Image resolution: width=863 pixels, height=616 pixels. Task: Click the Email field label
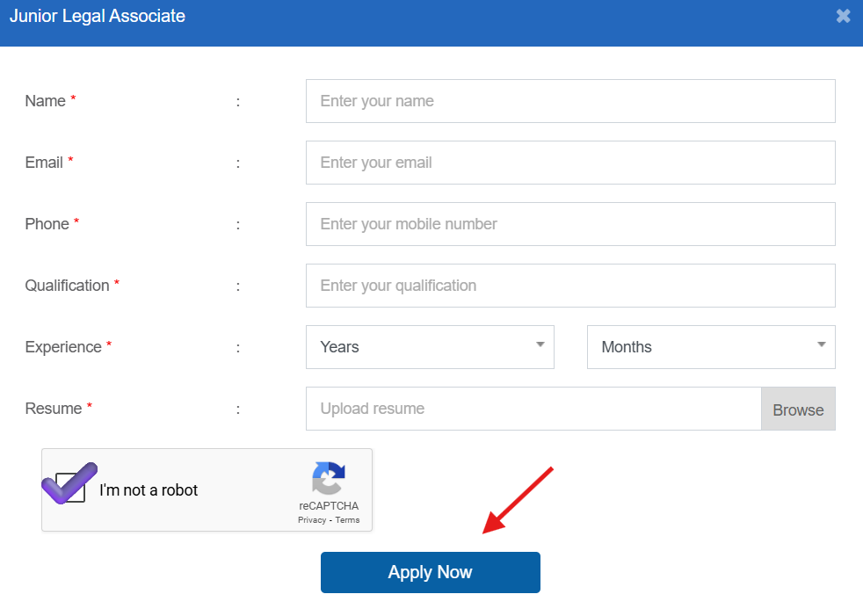[x=44, y=163]
